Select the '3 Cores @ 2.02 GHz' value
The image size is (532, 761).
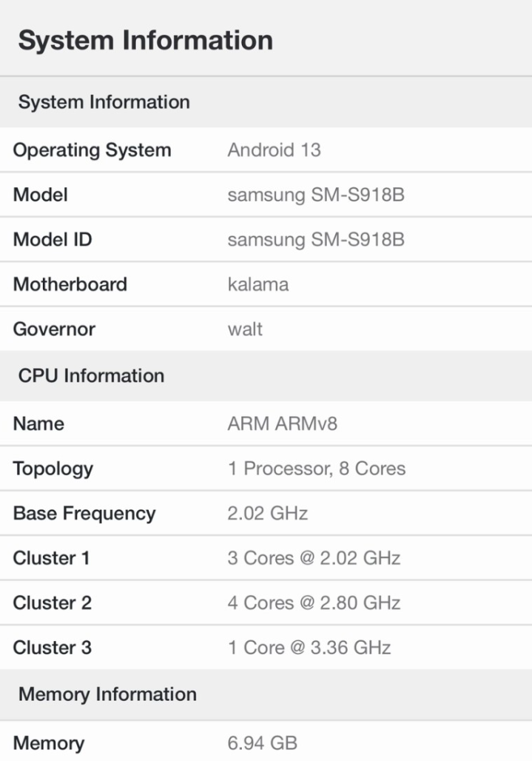(314, 558)
